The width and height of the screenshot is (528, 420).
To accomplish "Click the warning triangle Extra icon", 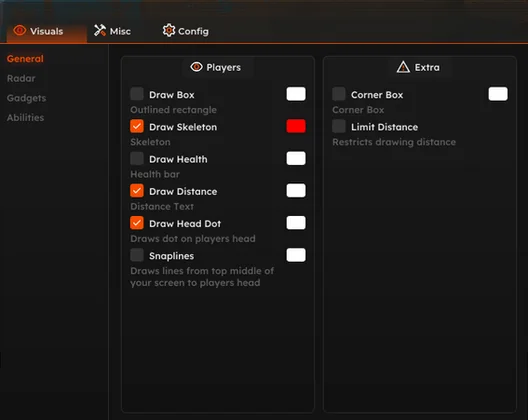I will pos(403,67).
